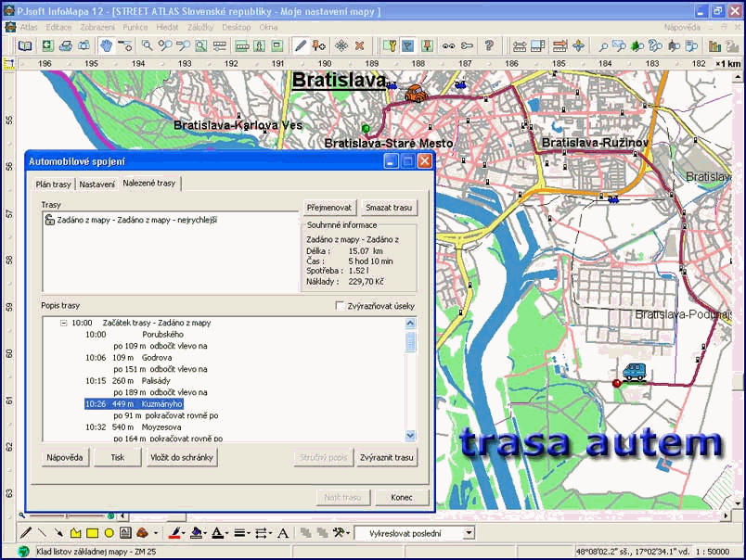Open the font color A dropdown
746x560 pixels.
(226, 533)
